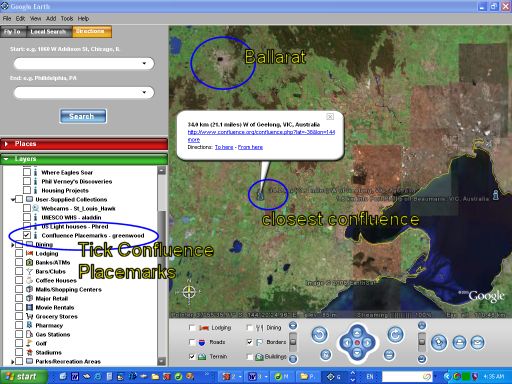
Task: Click the zoom out minus button
Action: (x=389, y=354)
